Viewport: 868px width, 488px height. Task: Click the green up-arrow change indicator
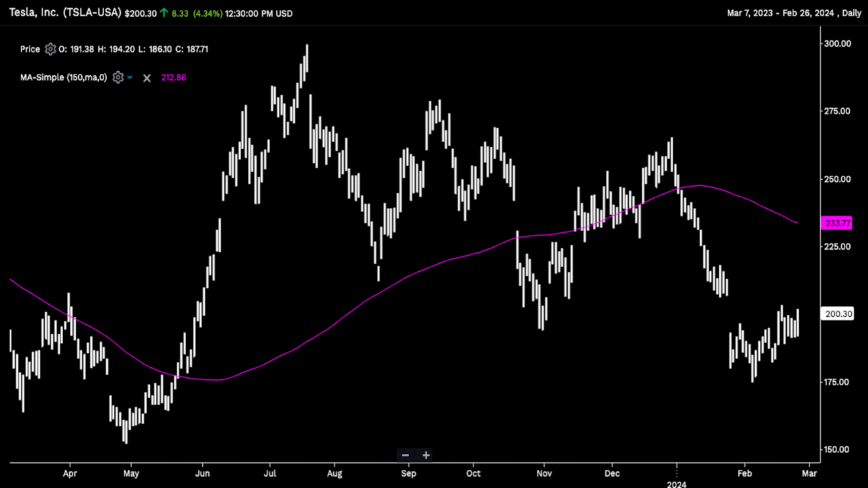[164, 13]
